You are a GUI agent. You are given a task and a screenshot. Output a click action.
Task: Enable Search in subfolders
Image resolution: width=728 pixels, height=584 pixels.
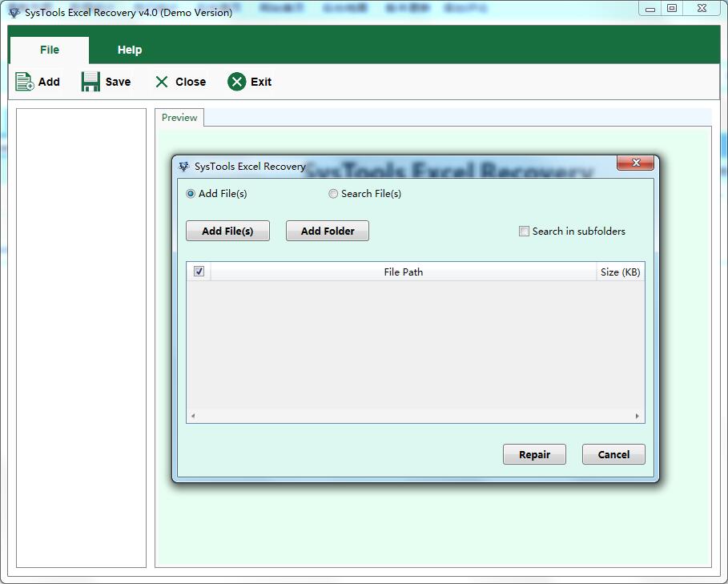[524, 231]
